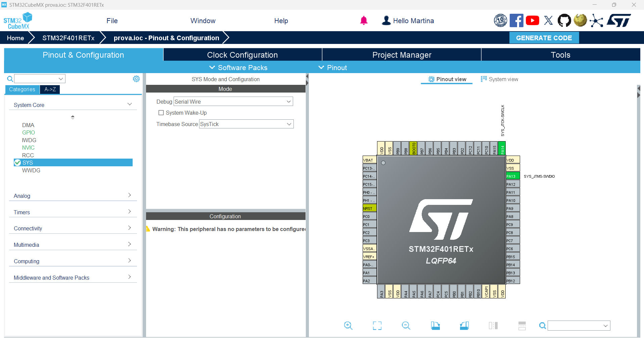Switch to the Clock Configuration tab

tap(242, 55)
